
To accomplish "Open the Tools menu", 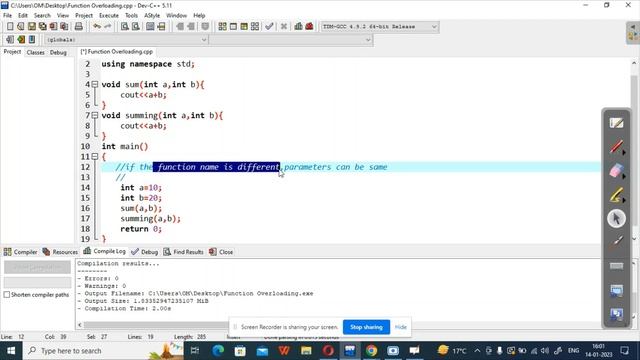I will click(131, 16).
